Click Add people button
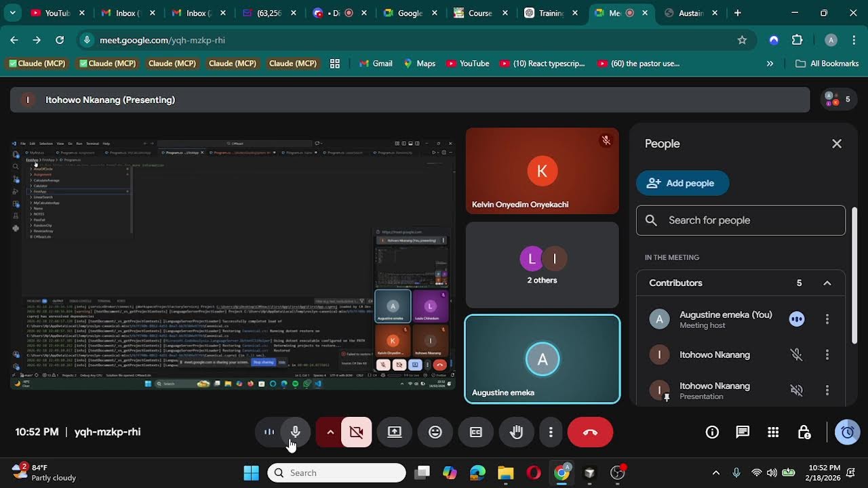This screenshot has height=488, width=868. (x=682, y=183)
